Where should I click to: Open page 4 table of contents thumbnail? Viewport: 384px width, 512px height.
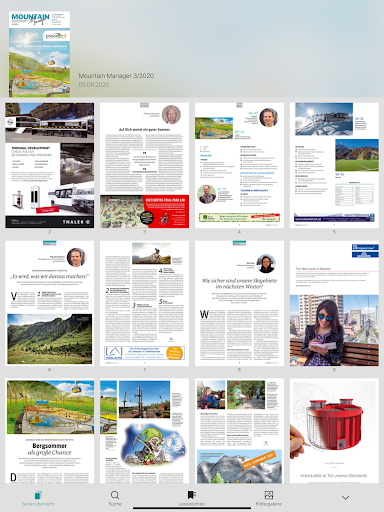click(239, 165)
